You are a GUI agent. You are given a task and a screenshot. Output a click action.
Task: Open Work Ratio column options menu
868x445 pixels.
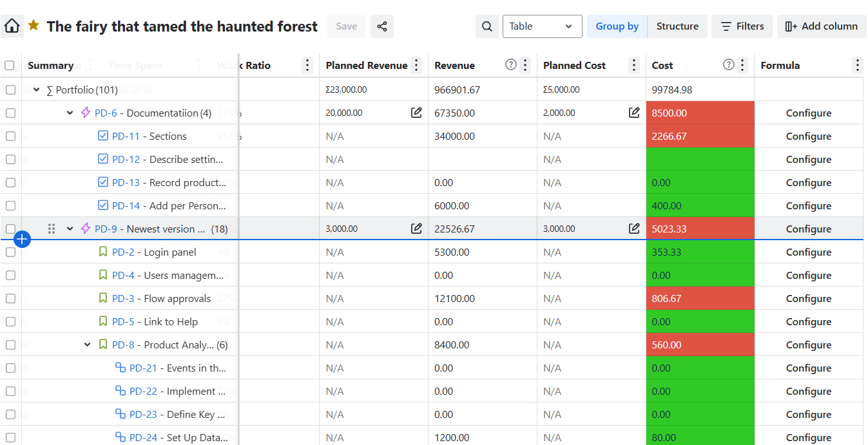click(x=307, y=65)
